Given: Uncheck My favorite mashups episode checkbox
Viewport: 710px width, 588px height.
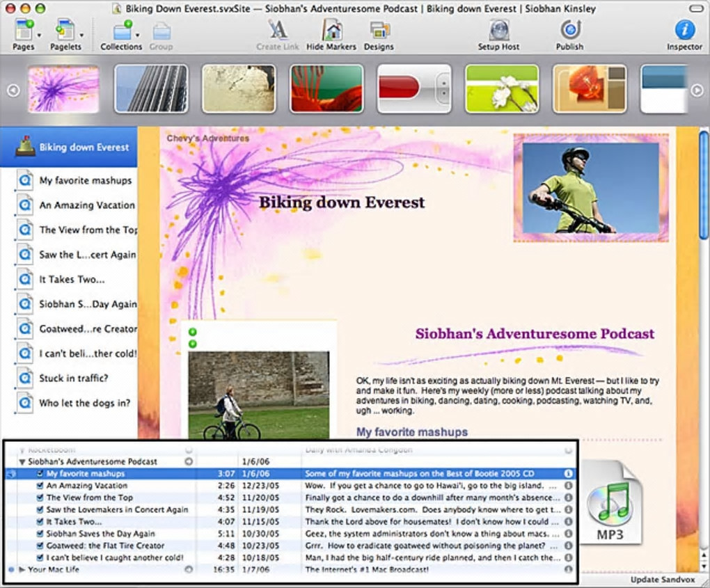Looking at the screenshot, I should pos(40,473).
